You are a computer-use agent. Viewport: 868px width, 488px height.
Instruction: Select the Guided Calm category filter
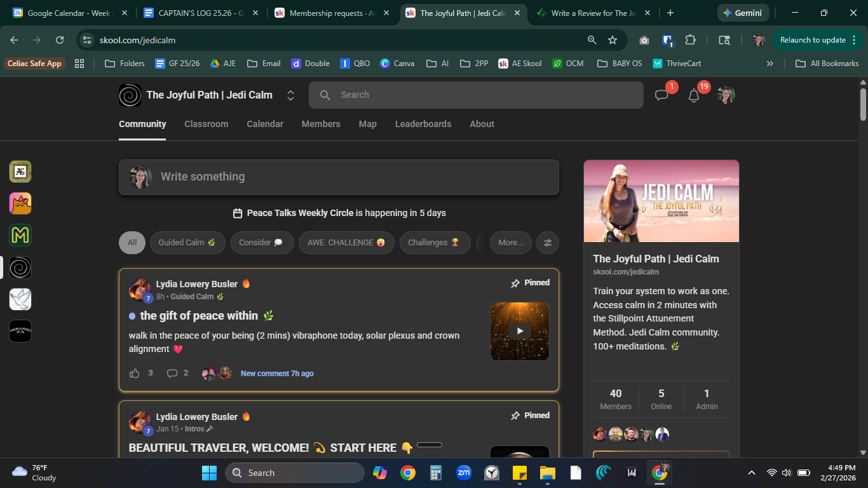click(x=187, y=242)
